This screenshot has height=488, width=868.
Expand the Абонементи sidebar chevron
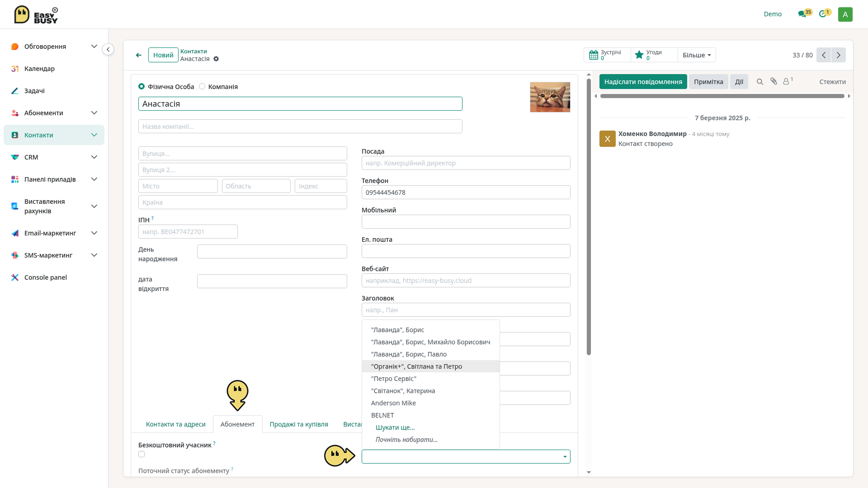coord(94,113)
